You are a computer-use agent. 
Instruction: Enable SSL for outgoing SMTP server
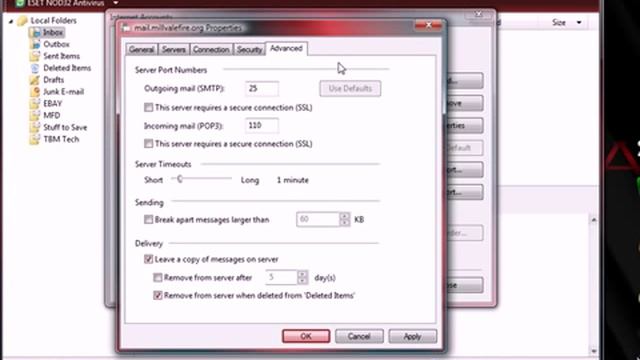point(148,107)
